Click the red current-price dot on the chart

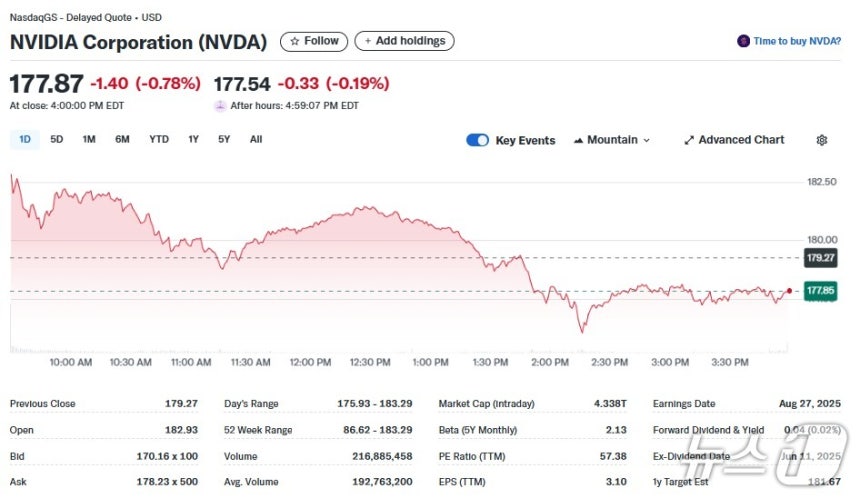pyautogui.click(x=789, y=291)
